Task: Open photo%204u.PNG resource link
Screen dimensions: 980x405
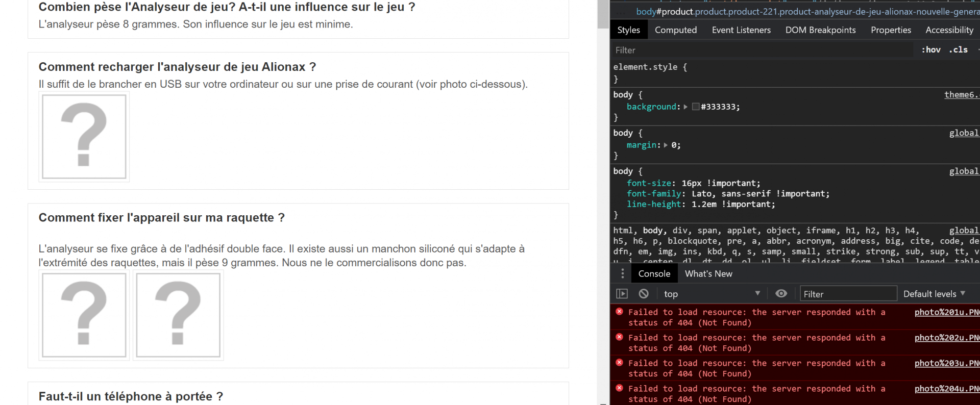Action: [947, 388]
